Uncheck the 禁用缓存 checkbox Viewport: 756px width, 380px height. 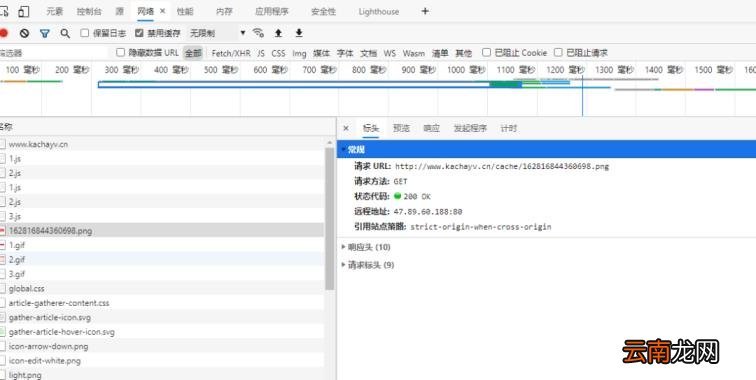coord(139,33)
